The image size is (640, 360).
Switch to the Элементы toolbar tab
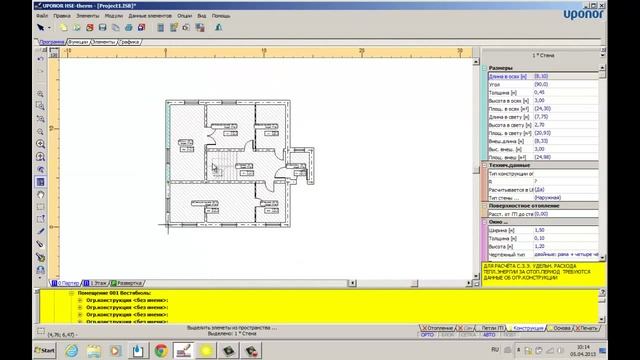(x=104, y=42)
